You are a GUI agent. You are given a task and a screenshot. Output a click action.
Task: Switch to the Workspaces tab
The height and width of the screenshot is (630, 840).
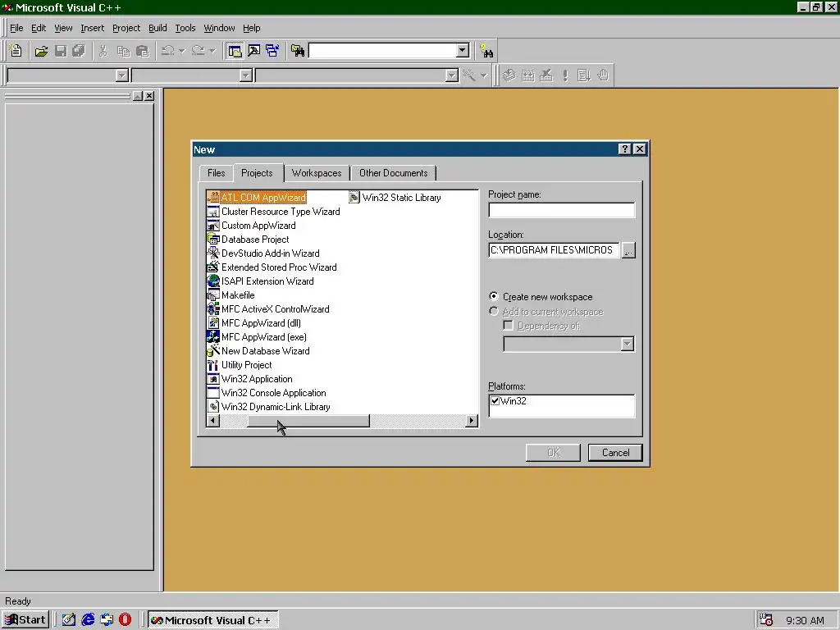click(317, 173)
